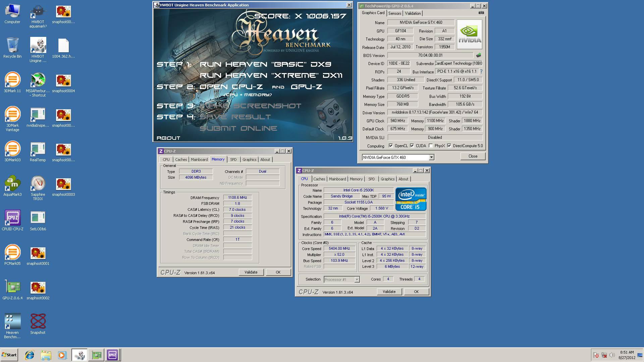The height and width of the screenshot is (362, 644).
Task: Click OK in CPU-Z Memory window
Action: coord(278,272)
